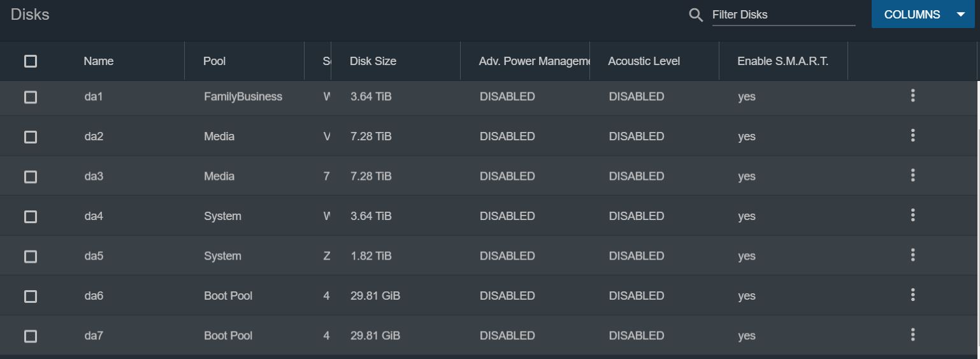Click the Boot Pool cell for da6
Viewport: 980px width, 359px height.
coord(228,296)
